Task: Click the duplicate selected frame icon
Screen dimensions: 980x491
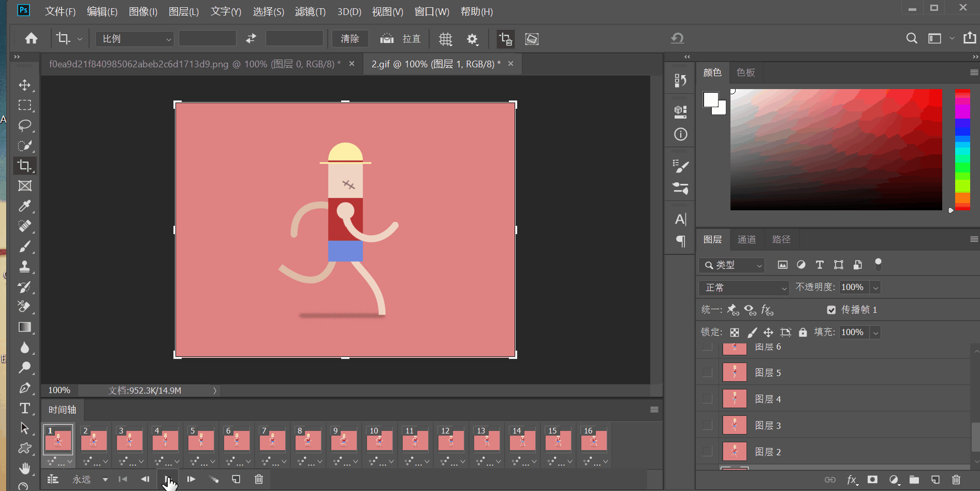Action: coord(236,479)
